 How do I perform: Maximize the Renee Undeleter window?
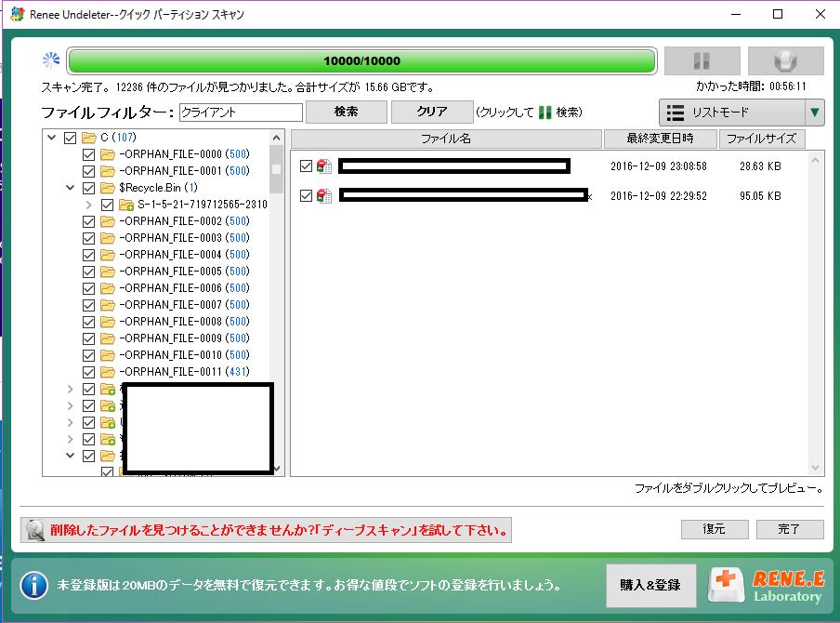click(x=778, y=15)
